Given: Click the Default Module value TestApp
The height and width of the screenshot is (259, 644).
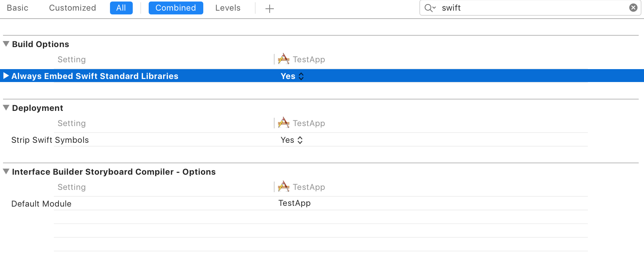Looking at the screenshot, I should (295, 203).
